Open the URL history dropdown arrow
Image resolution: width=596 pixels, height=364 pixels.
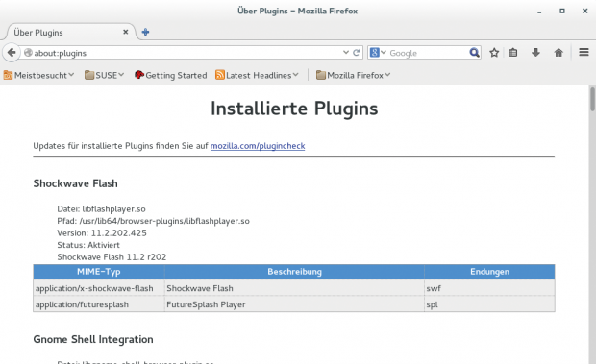(x=345, y=53)
